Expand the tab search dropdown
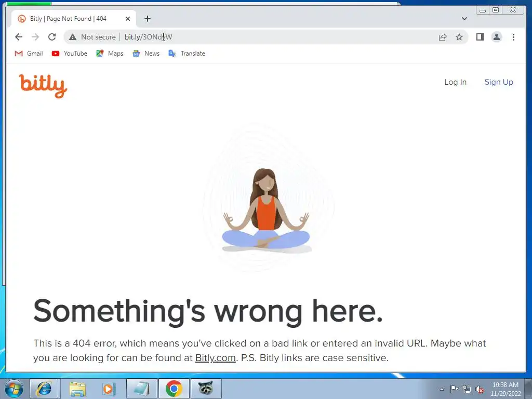Image resolution: width=532 pixels, height=399 pixels. [464, 19]
